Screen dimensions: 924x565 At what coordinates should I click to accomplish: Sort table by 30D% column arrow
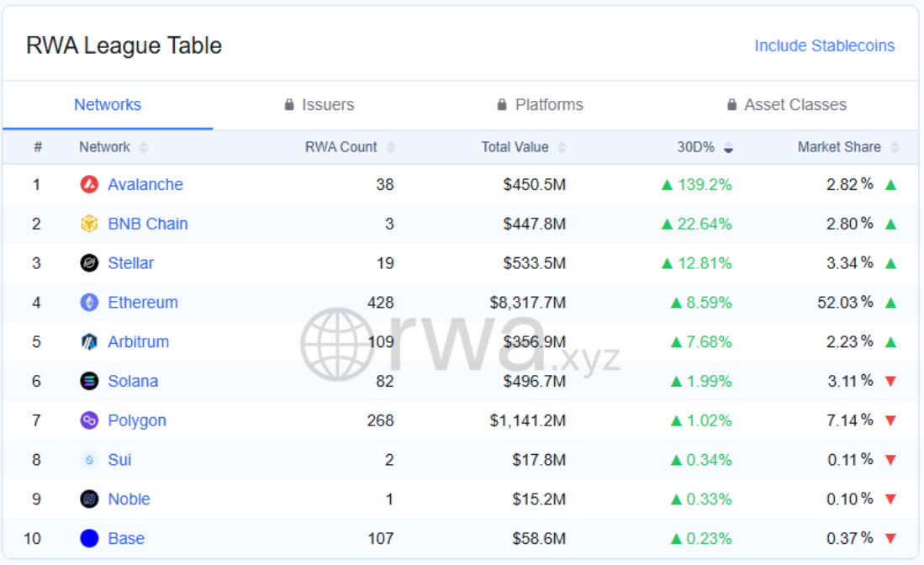(728, 147)
